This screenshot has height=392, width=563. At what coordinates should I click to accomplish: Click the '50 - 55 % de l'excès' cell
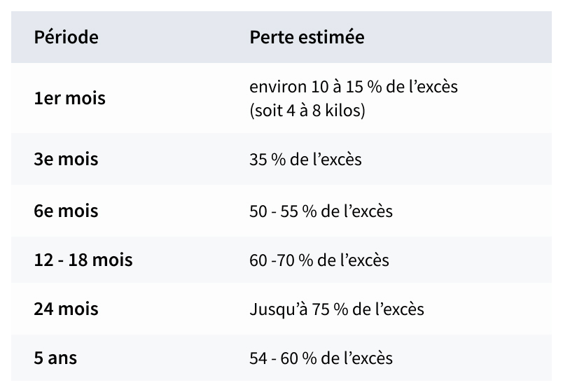pos(321,211)
